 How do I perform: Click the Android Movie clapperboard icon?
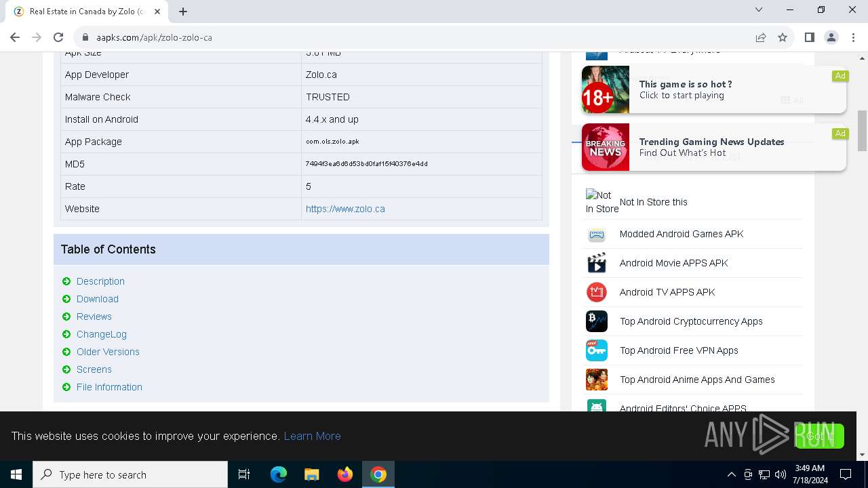click(597, 263)
